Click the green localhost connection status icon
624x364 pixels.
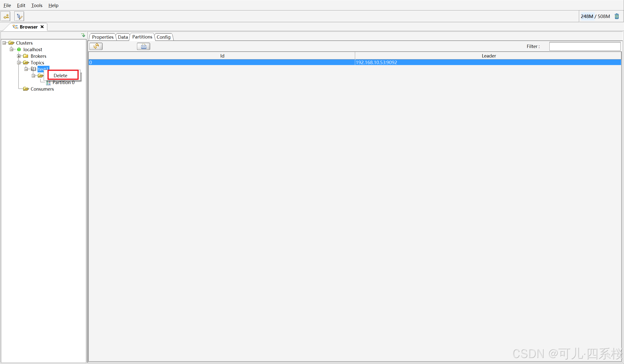[x=19, y=49]
